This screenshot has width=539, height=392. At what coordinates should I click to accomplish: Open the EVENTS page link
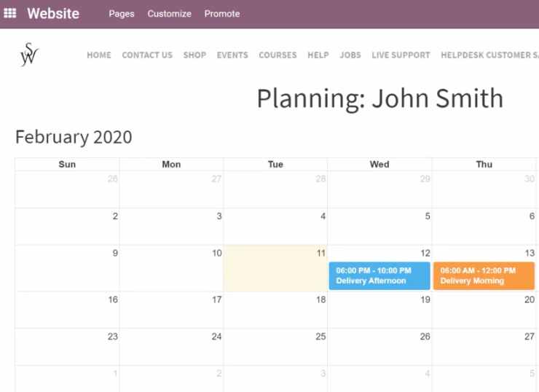click(x=232, y=55)
